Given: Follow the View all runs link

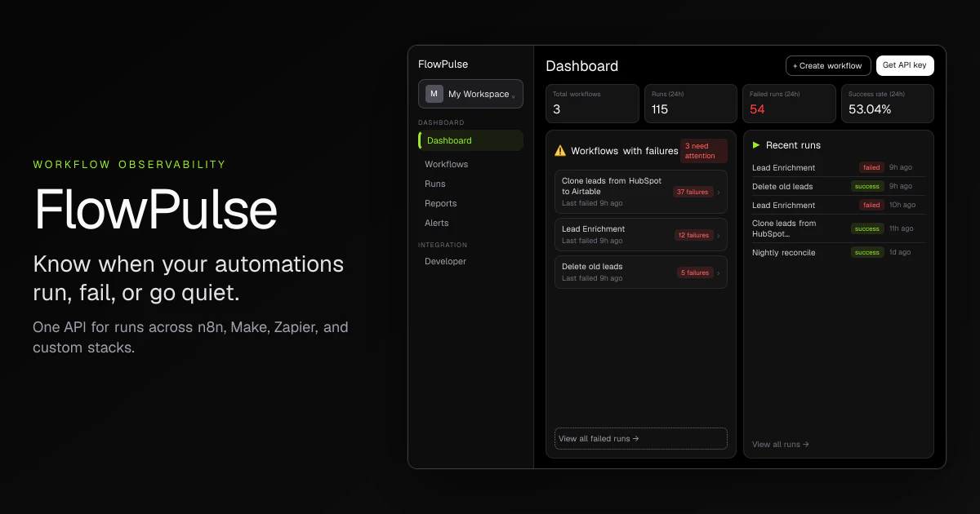Looking at the screenshot, I should (780, 444).
